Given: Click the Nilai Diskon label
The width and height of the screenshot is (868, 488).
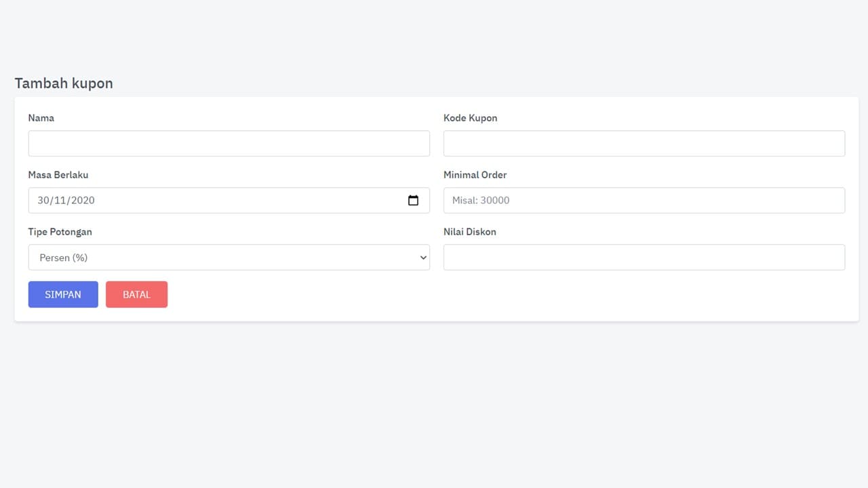Looking at the screenshot, I should [469, 232].
